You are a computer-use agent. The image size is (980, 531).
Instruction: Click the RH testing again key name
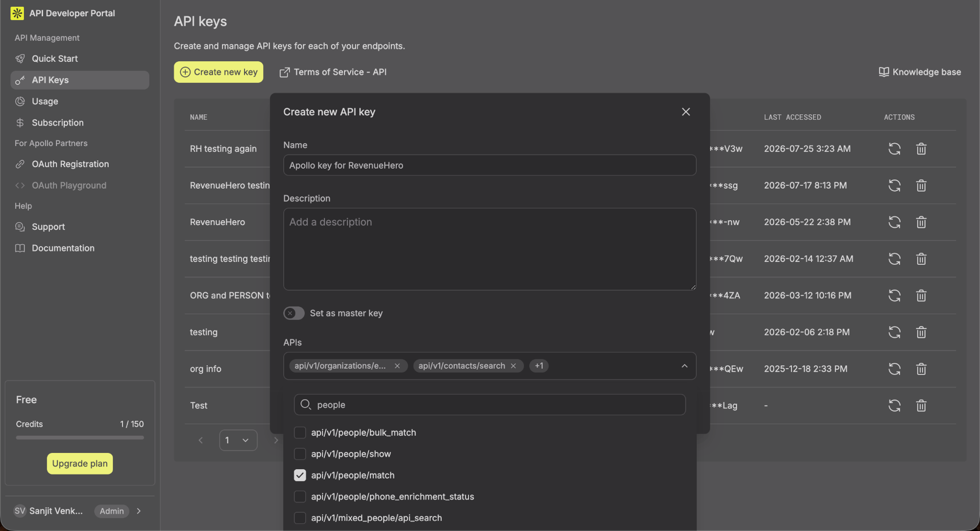click(x=223, y=149)
